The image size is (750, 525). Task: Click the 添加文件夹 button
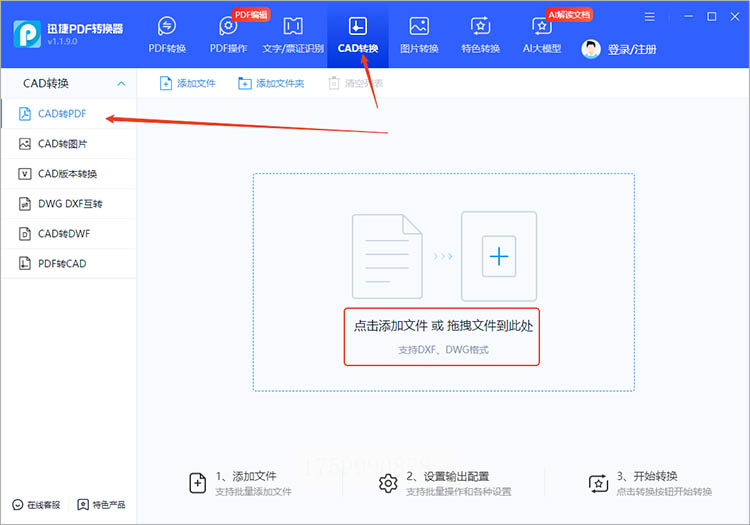(271, 83)
